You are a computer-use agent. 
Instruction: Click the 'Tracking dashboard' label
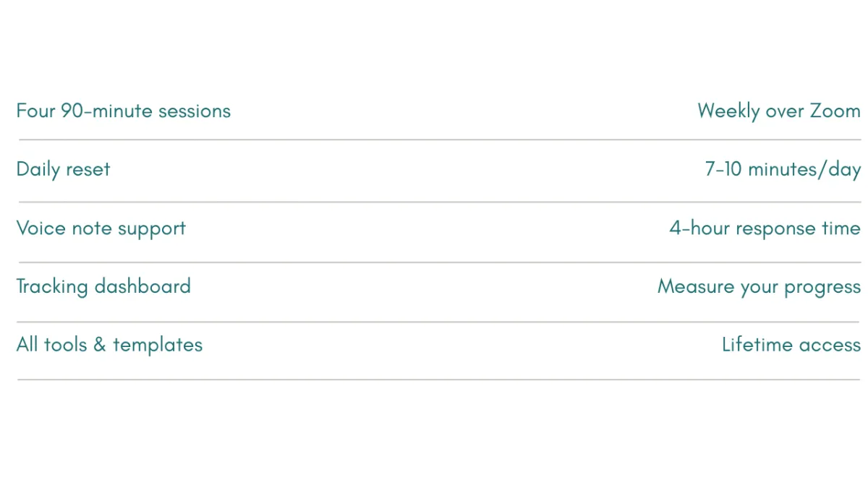[103, 286]
